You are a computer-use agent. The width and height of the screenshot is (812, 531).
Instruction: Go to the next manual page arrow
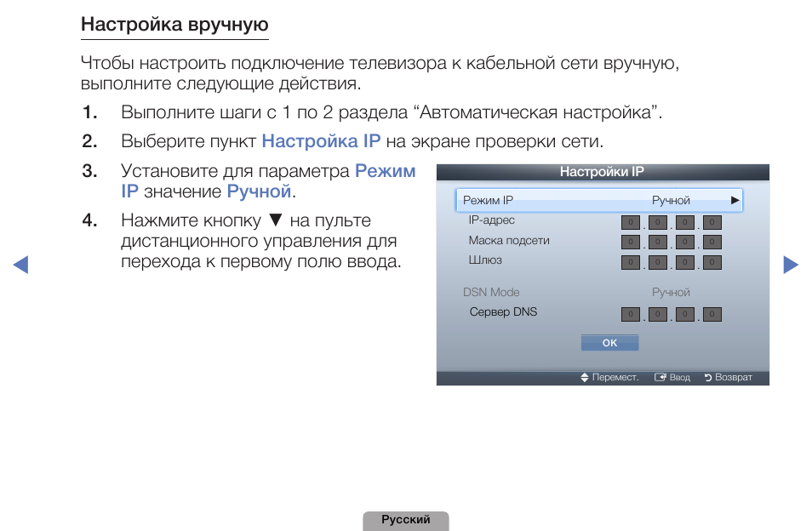(791, 265)
